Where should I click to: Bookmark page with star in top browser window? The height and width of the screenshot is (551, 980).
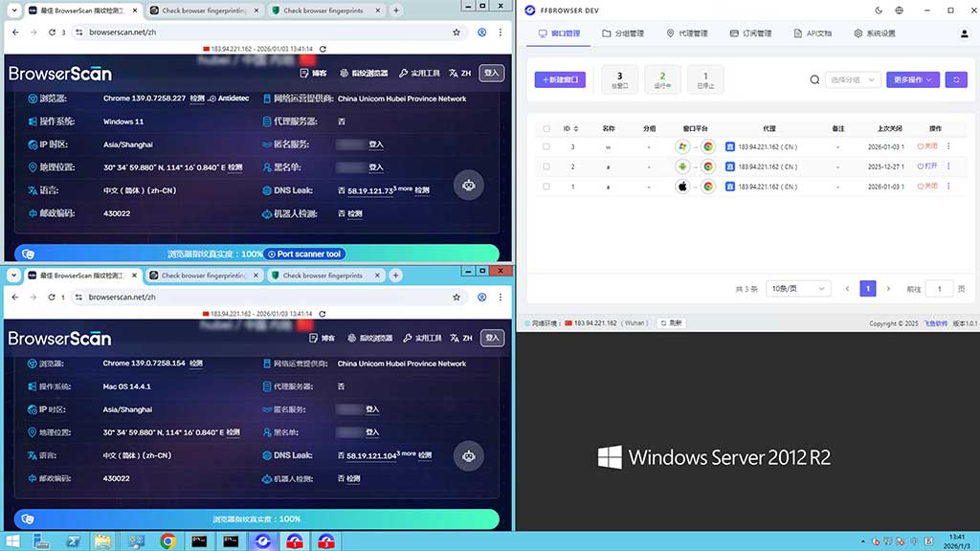[457, 33]
